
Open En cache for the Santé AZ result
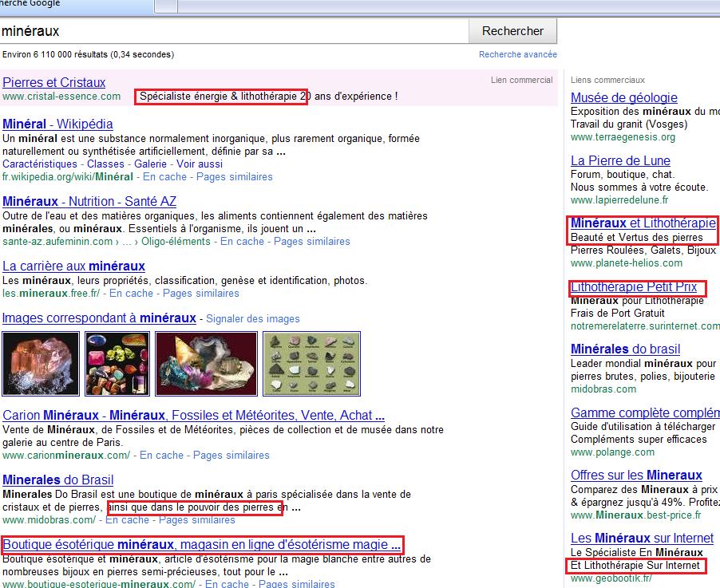242,242
